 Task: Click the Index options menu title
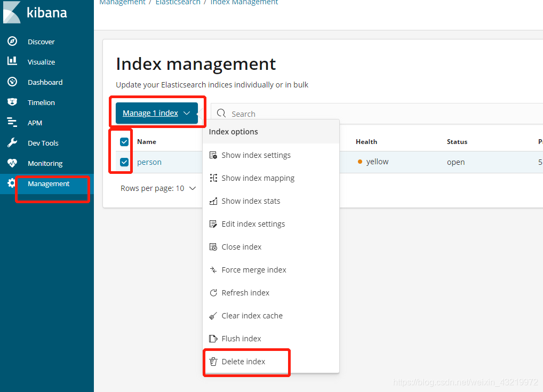pos(234,132)
